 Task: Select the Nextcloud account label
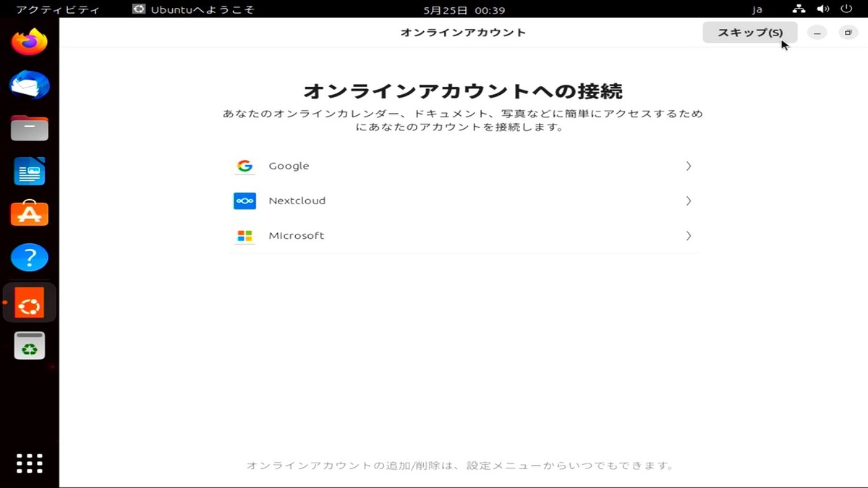pyautogui.click(x=297, y=201)
